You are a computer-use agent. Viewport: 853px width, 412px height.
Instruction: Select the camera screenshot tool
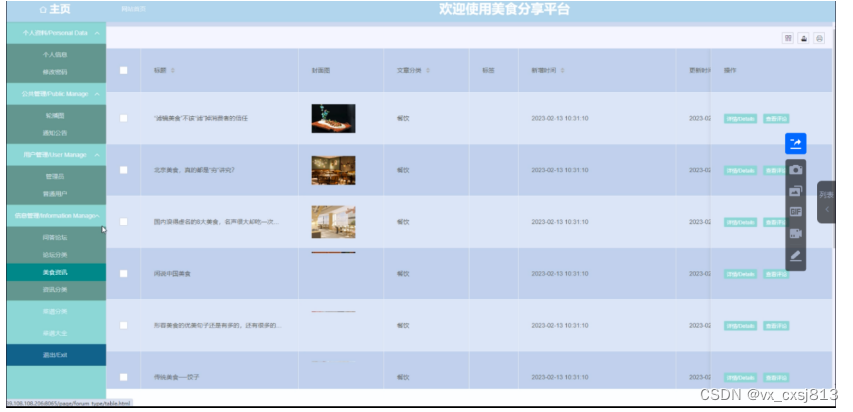pos(795,170)
